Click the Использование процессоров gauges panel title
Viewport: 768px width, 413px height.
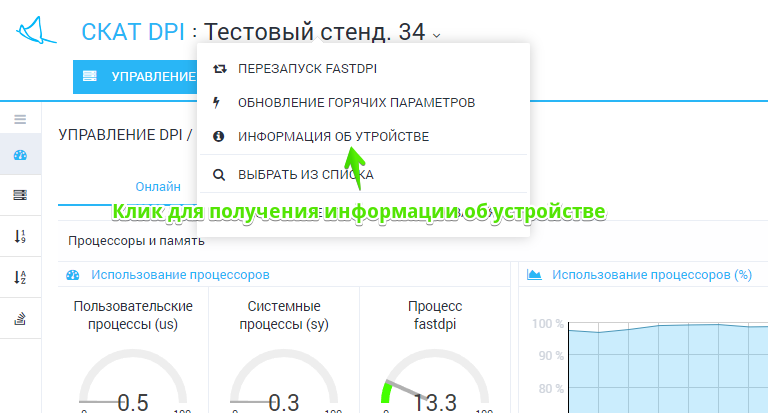(180, 274)
